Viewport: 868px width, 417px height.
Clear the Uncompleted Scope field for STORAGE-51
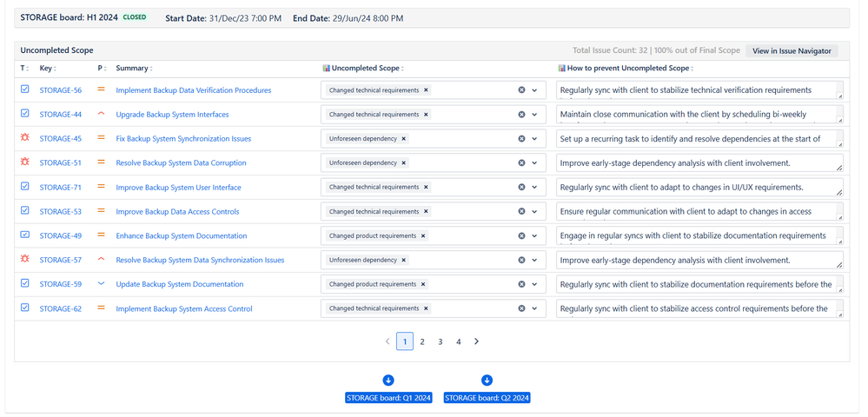(521, 162)
